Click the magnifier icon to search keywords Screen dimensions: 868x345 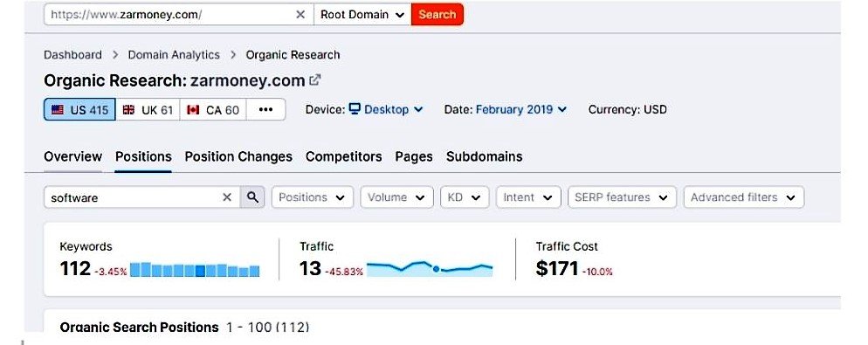coord(252,197)
